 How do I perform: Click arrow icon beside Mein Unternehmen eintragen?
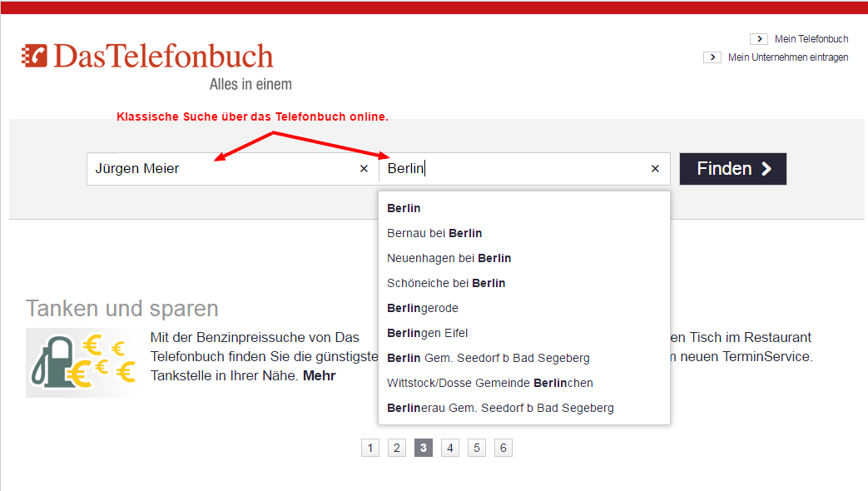tap(712, 57)
